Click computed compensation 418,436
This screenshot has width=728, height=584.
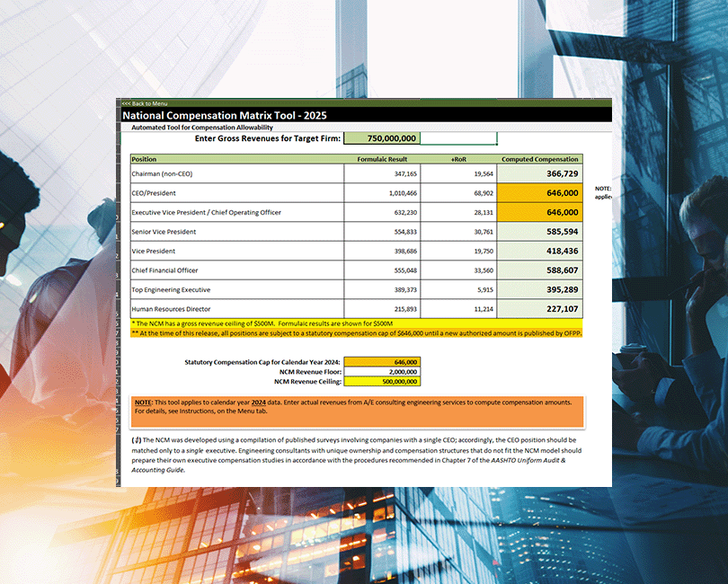(540, 252)
